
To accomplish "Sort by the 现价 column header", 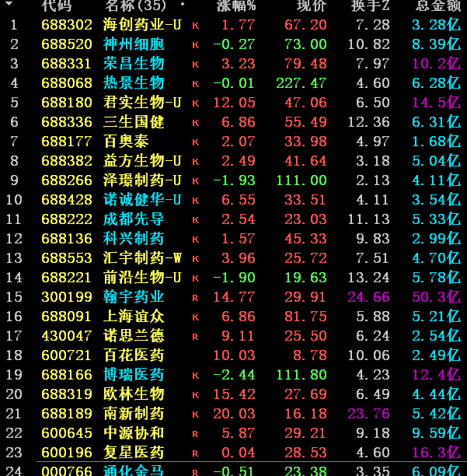I will click(x=312, y=5).
